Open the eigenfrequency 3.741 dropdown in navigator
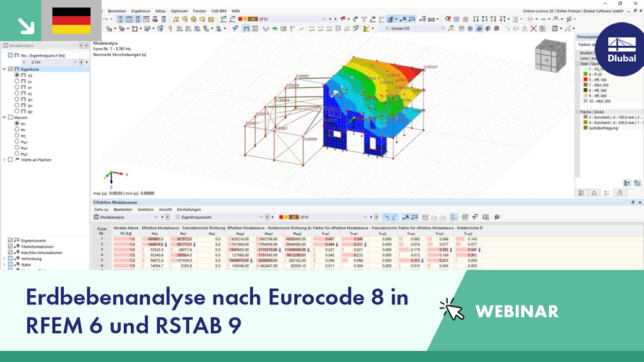Viewport: 644px width, 362px height. pos(75,62)
